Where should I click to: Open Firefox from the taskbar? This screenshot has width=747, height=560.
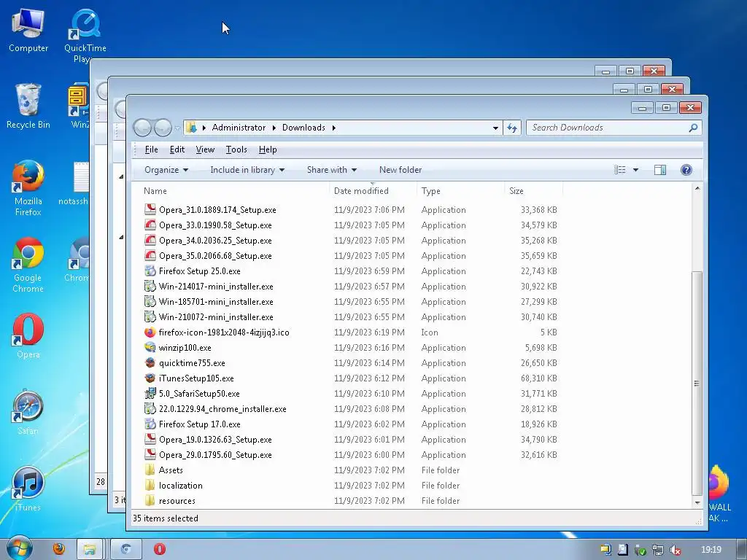[59, 549]
